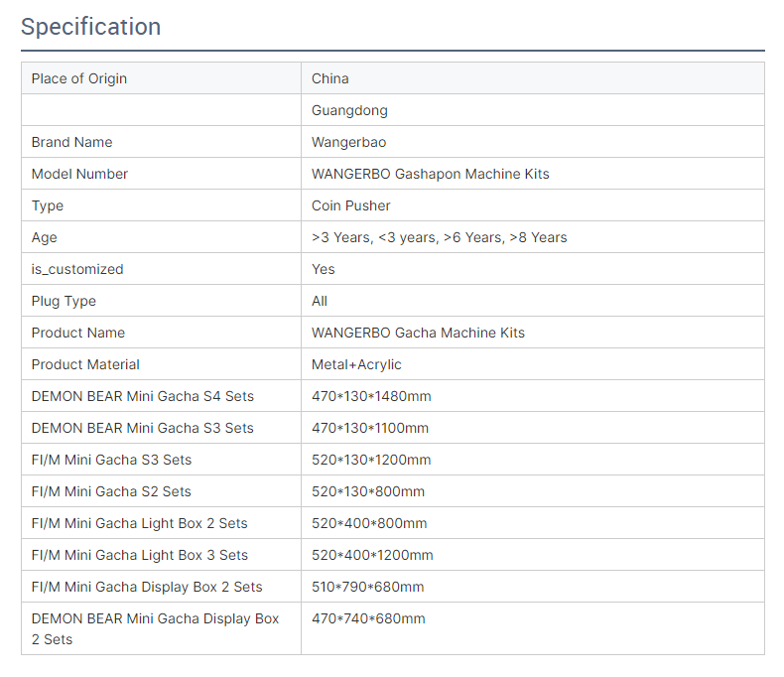Click the '520*400*800mm' dimension

(x=369, y=523)
